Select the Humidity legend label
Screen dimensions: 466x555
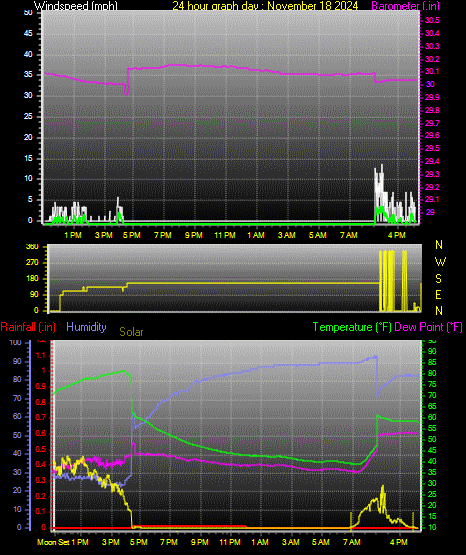tap(86, 327)
